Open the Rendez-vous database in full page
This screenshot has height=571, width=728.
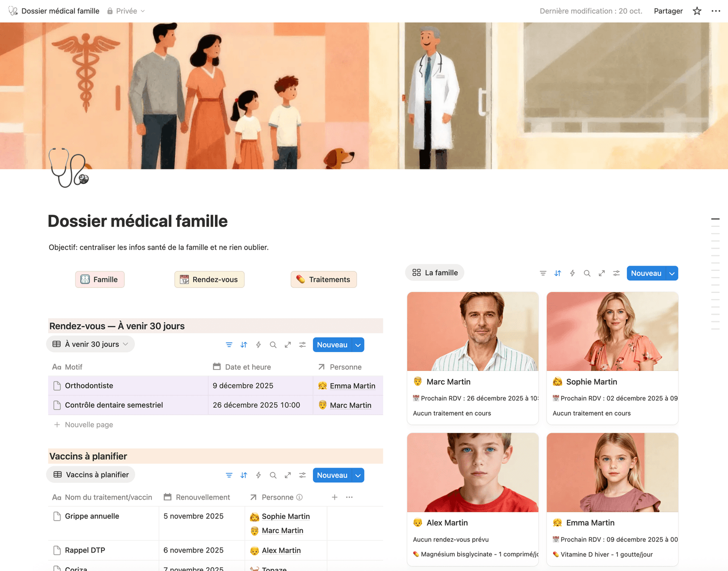pos(288,345)
